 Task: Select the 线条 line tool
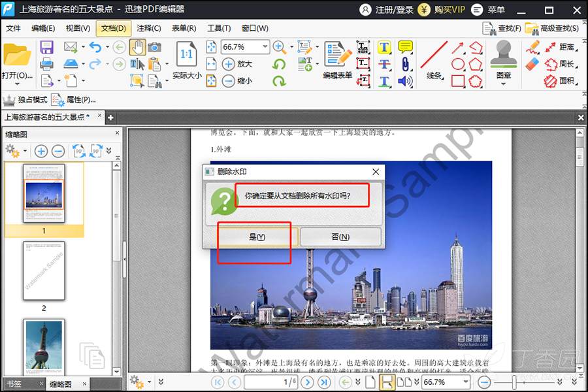pos(434,55)
